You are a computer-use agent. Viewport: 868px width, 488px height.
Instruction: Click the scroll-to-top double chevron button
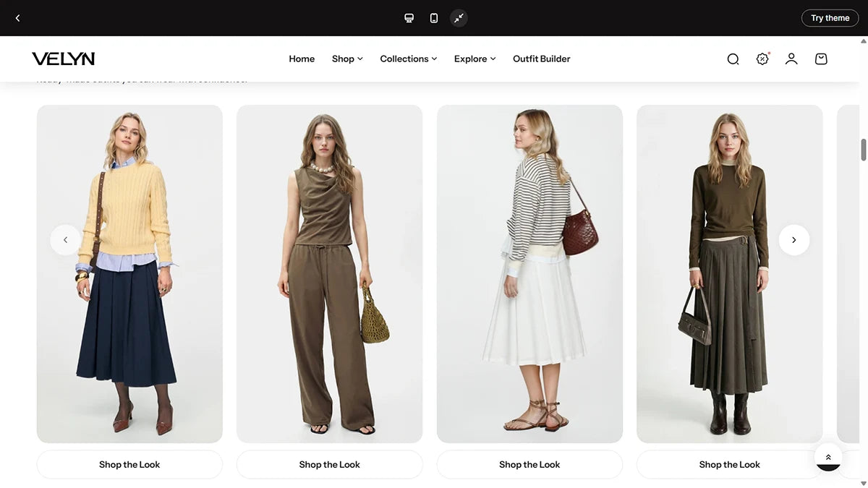828,458
